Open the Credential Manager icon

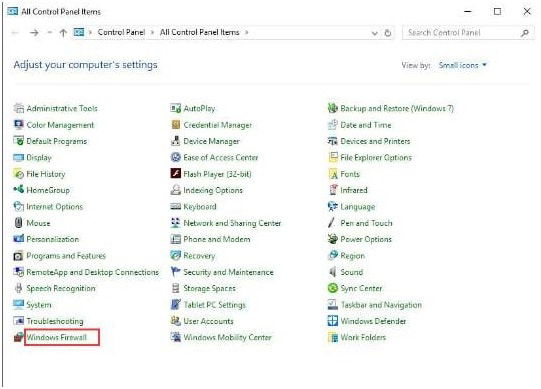click(176, 125)
